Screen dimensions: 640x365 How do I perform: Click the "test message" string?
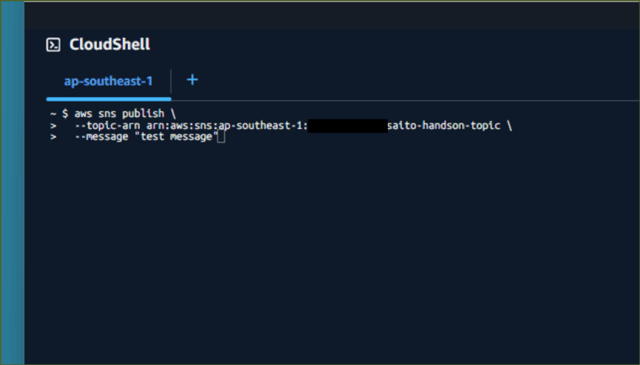[x=176, y=137]
